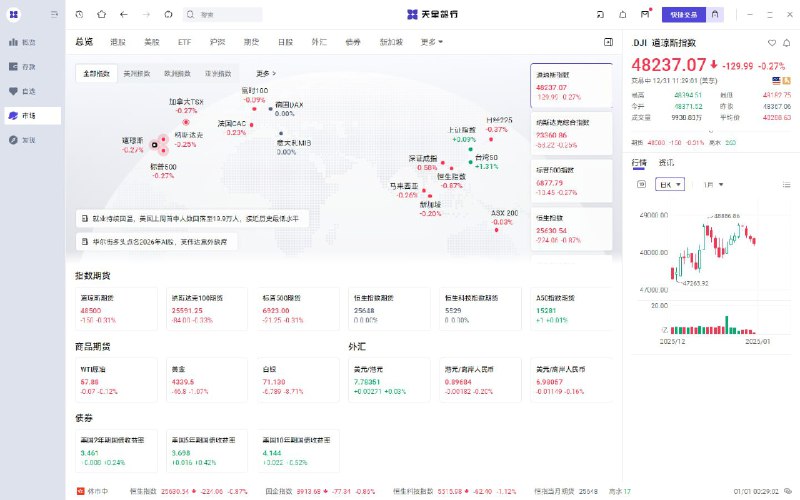Click the eye icon in the status bar

click(789, 491)
